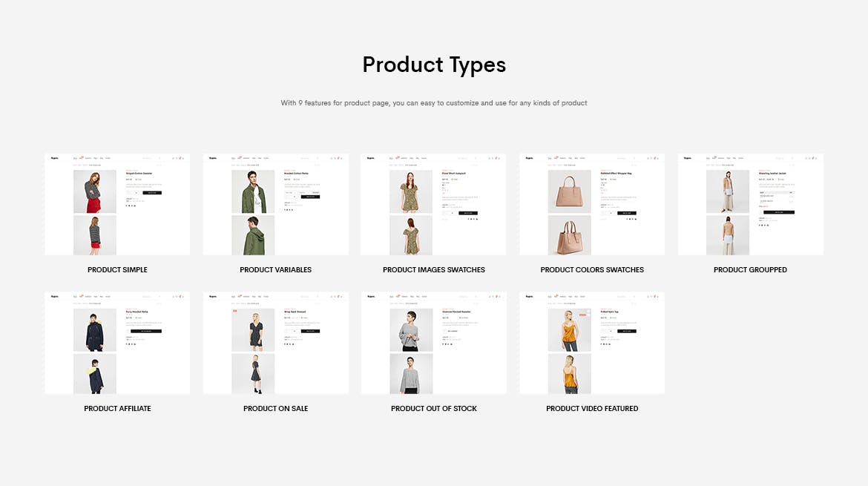Click the PRODUCT AFFILIATE label

tap(117, 409)
